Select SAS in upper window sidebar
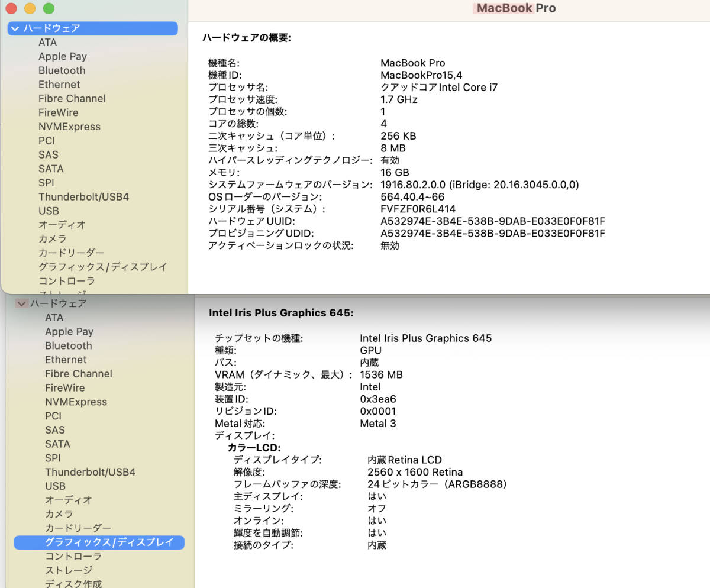The width and height of the screenshot is (710, 588). pyautogui.click(x=49, y=155)
